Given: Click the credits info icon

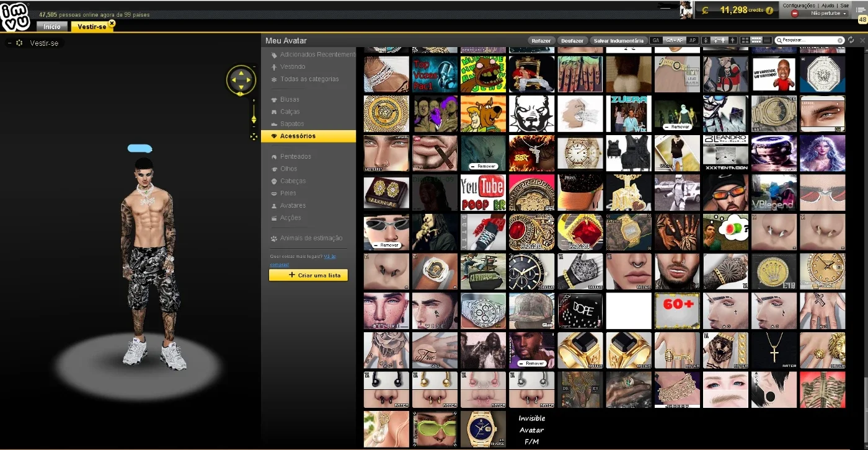Looking at the screenshot, I should click(x=769, y=11).
